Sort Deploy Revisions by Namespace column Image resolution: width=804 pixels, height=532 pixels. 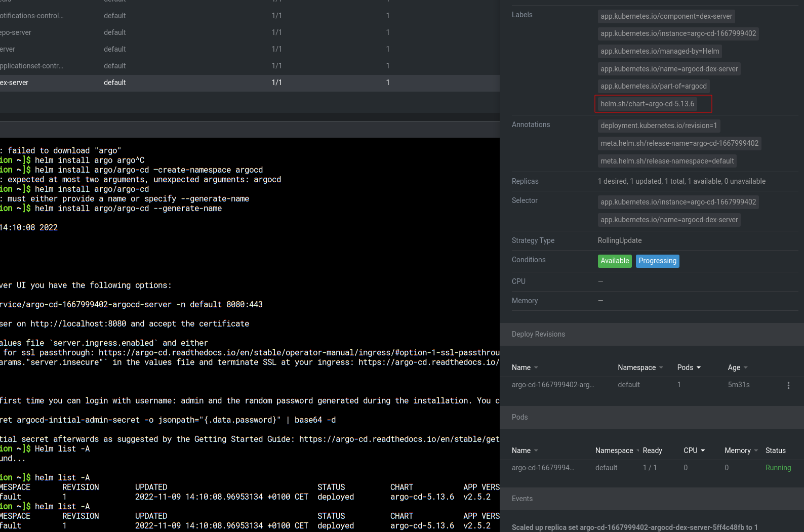click(640, 367)
